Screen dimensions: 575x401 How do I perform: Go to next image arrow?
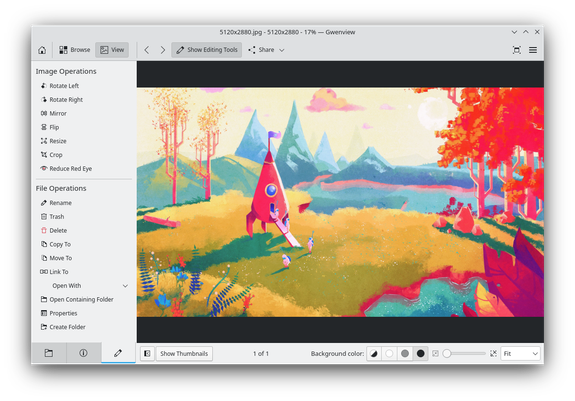coord(163,50)
